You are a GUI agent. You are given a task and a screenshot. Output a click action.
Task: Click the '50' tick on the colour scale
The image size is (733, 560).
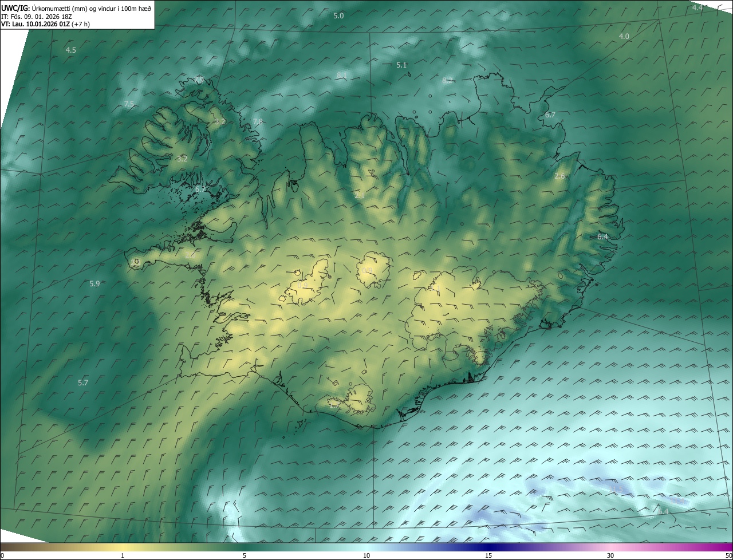click(x=728, y=555)
